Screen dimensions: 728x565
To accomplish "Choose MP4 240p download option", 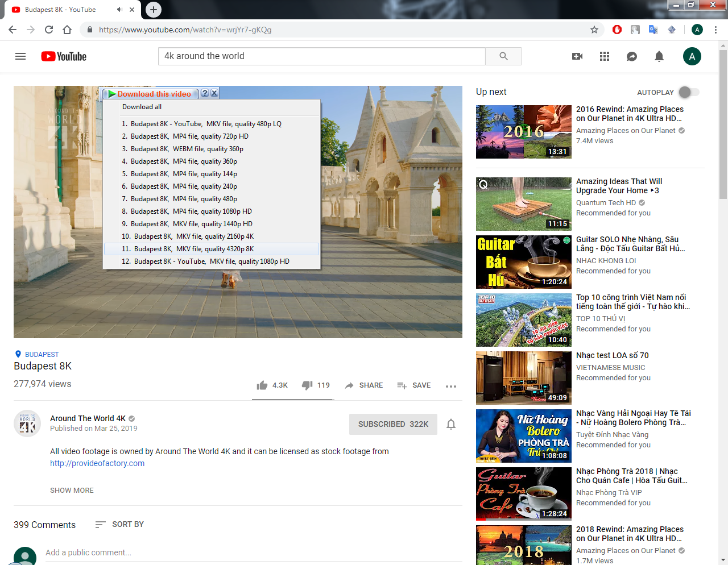I will pyautogui.click(x=212, y=186).
